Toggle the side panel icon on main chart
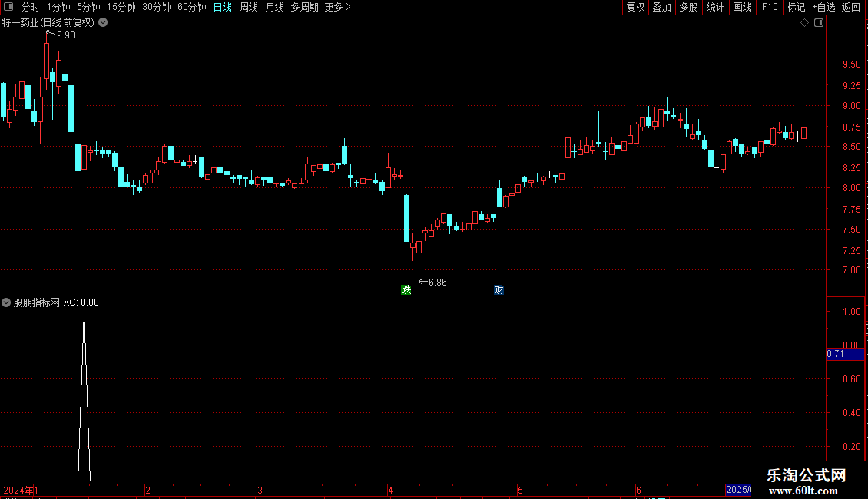The image size is (868, 499). pos(819,23)
